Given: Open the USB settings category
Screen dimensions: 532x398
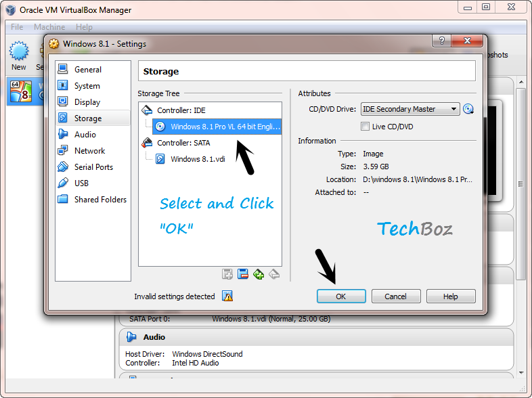Looking at the screenshot, I should pos(81,183).
